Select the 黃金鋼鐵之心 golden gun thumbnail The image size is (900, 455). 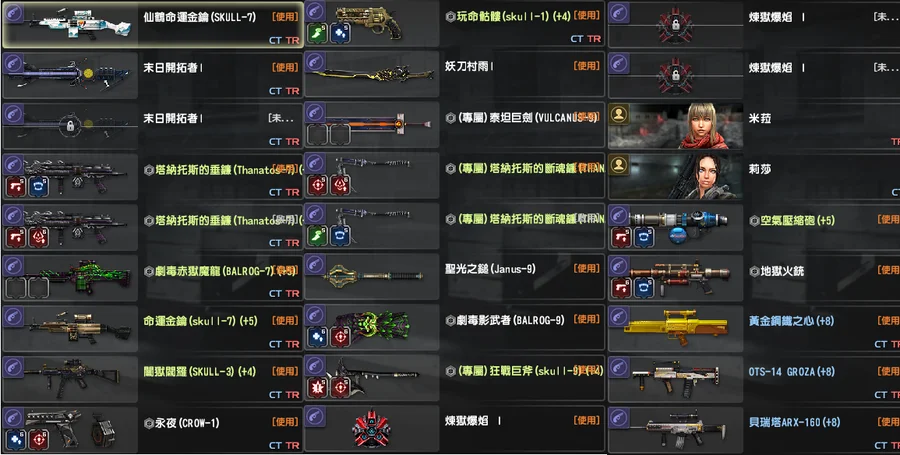[x=676, y=327]
